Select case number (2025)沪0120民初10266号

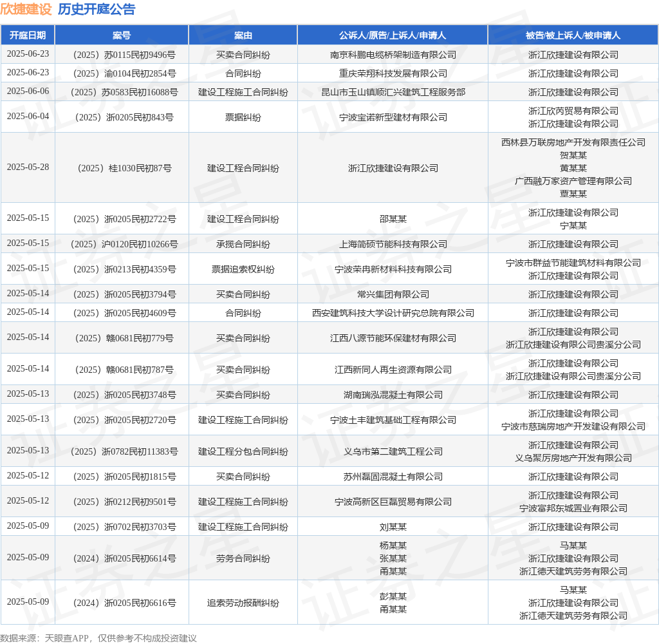click(x=122, y=244)
